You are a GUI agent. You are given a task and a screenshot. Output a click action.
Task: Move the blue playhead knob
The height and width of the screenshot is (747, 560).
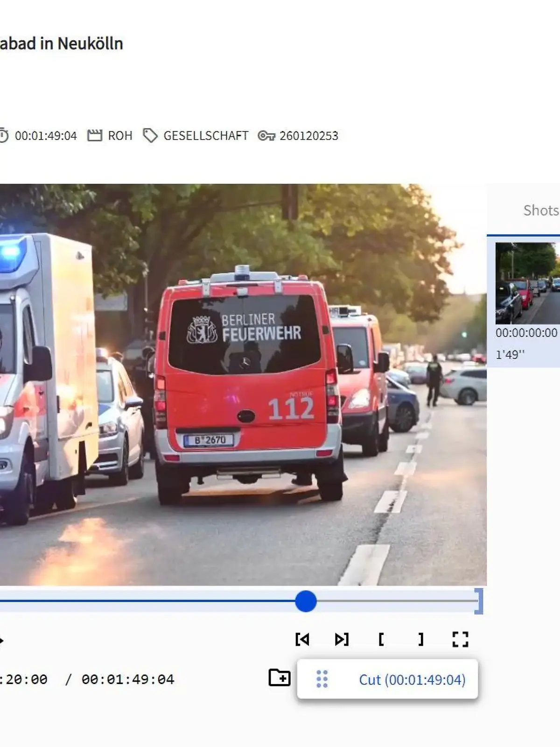306,601
